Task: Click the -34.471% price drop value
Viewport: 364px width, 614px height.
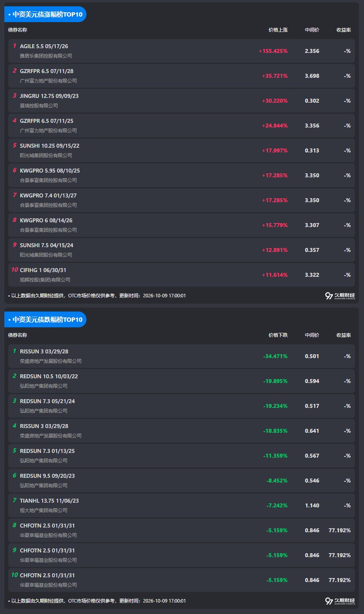Action: [x=276, y=356]
